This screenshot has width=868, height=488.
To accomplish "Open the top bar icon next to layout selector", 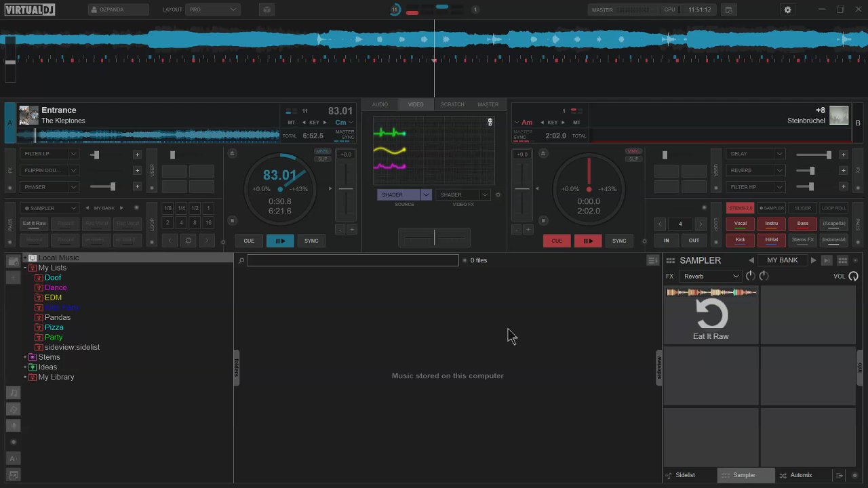I will (267, 10).
